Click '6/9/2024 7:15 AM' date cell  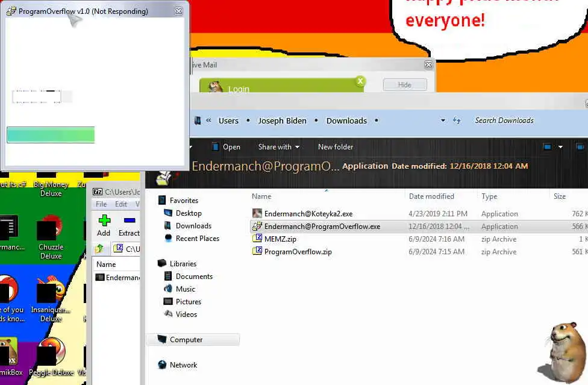coord(437,252)
